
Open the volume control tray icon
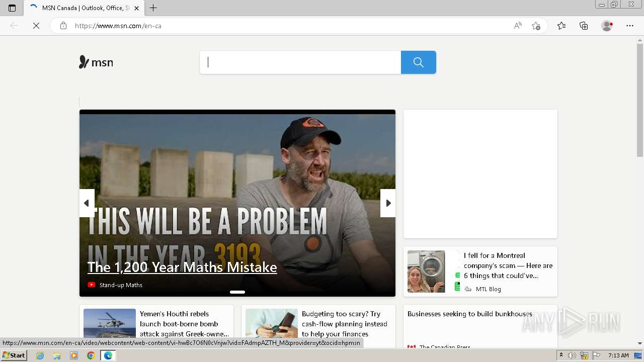coord(572,355)
